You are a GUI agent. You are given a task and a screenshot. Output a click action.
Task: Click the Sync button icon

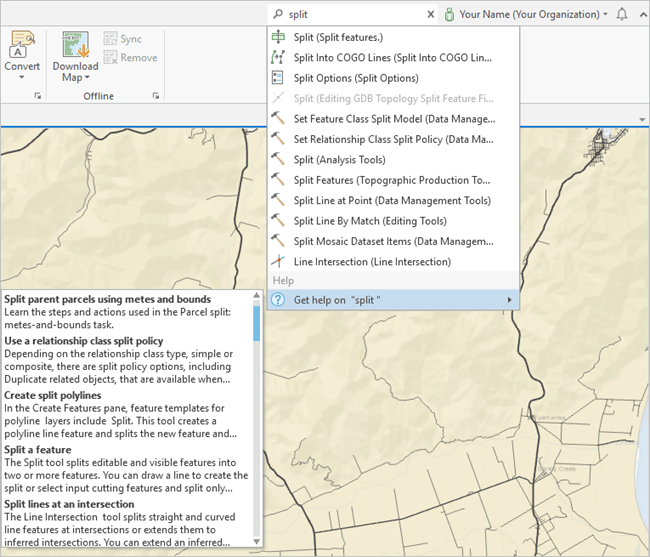pyautogui.click(x=110, y=39)
